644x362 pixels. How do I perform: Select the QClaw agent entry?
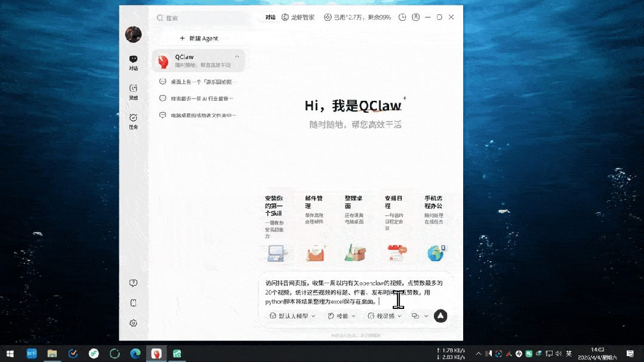point(199,61)
